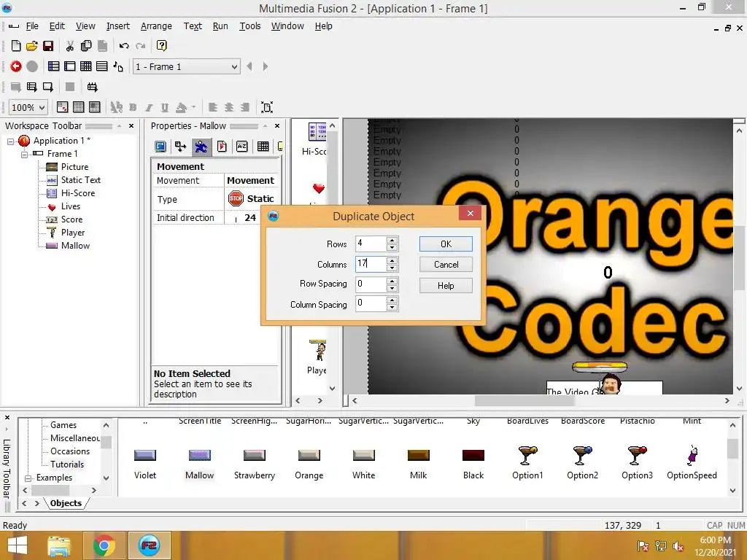Click the library items vertical scrollbar
747x560 pixels.
(732, 448)
